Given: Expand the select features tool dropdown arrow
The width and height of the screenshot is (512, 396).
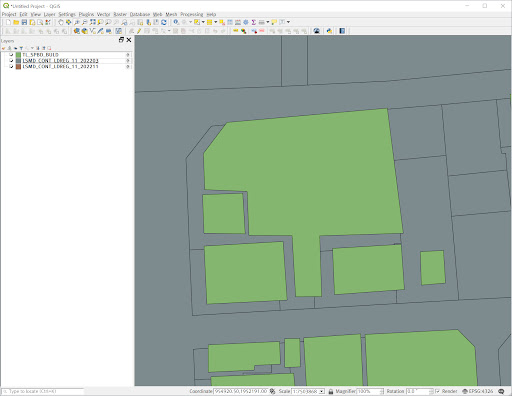Looking at the screenshot, I should (203, 22).
